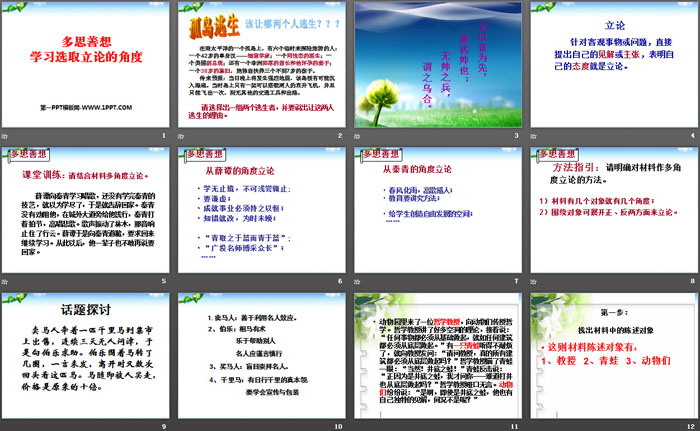The width and height of the screenshot is (700, 431).
Task: Select slide 12 第一步 thumbnail
Action: pyautogui.click(x=614, y=356)
